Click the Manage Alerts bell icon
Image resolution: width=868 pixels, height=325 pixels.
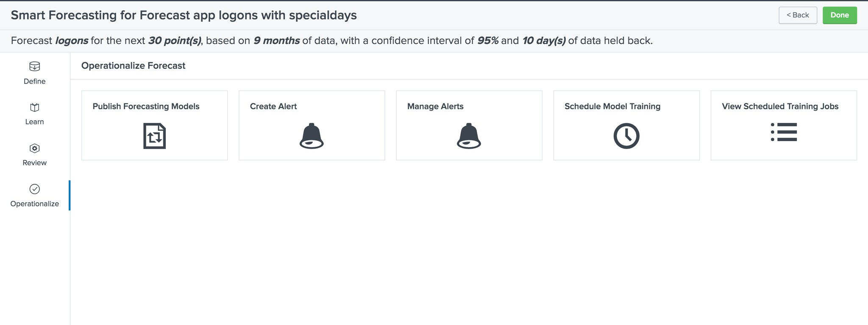469,136
